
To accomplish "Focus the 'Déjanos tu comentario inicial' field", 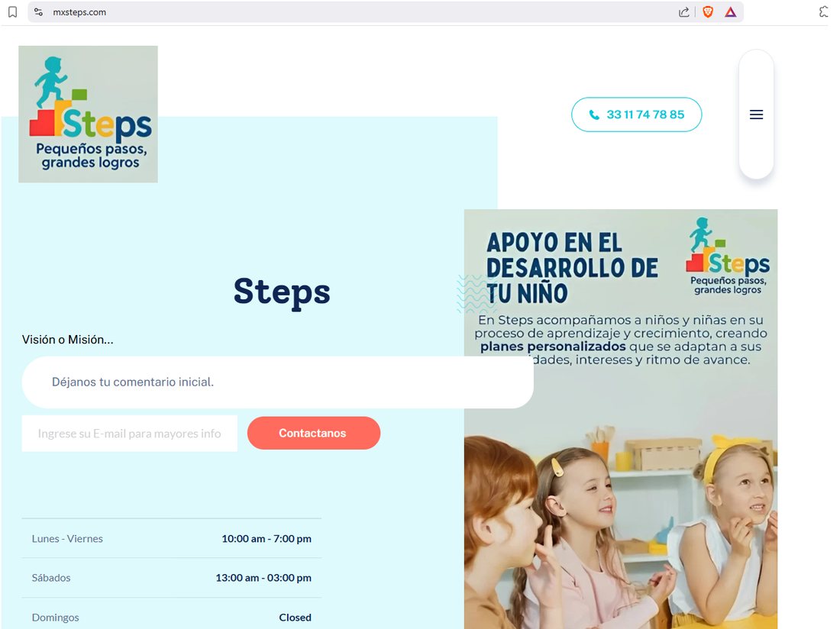I will [277, 382].
